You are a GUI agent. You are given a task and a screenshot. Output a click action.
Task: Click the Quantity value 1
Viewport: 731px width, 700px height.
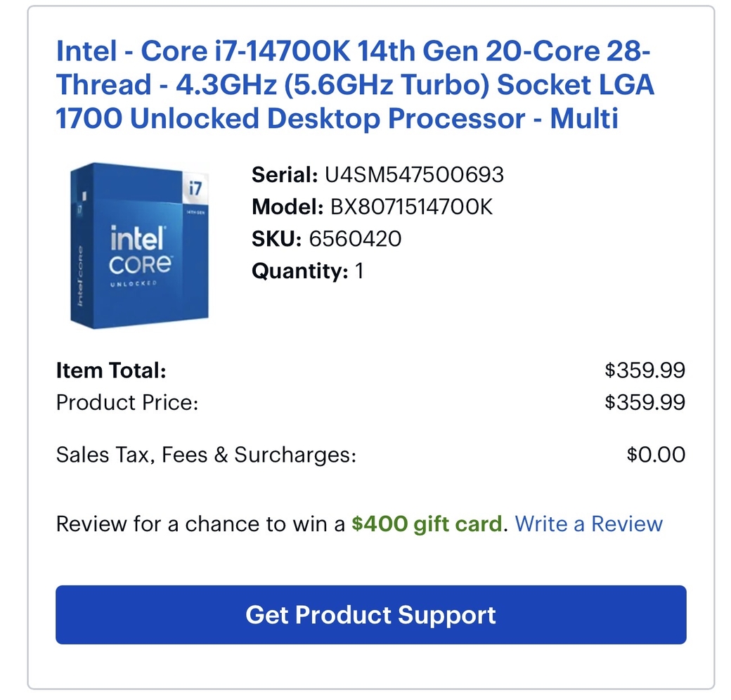point(359,271)
